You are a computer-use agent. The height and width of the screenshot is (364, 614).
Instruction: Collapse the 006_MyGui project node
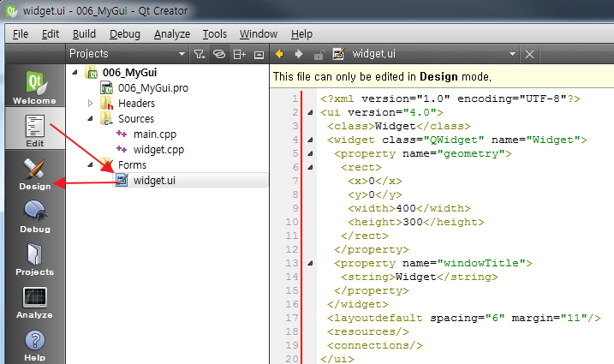coord(75,72)
